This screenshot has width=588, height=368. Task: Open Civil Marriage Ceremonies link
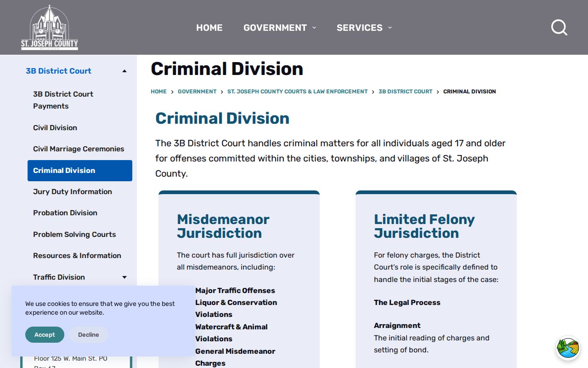coord(79,149)
